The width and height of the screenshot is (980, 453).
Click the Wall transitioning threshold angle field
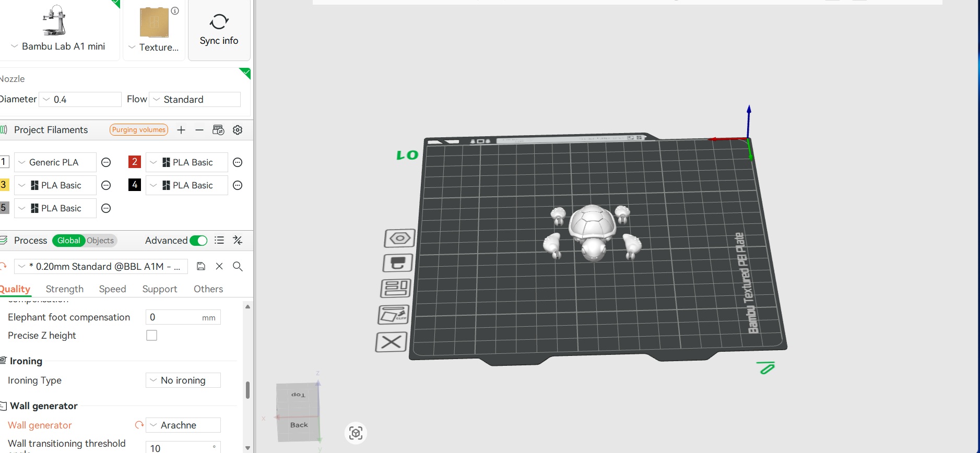[x=183, y=448]
